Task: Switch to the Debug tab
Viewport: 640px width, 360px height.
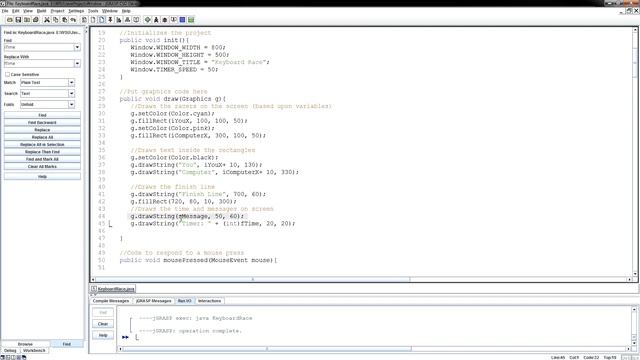Action: click(10, 351)
